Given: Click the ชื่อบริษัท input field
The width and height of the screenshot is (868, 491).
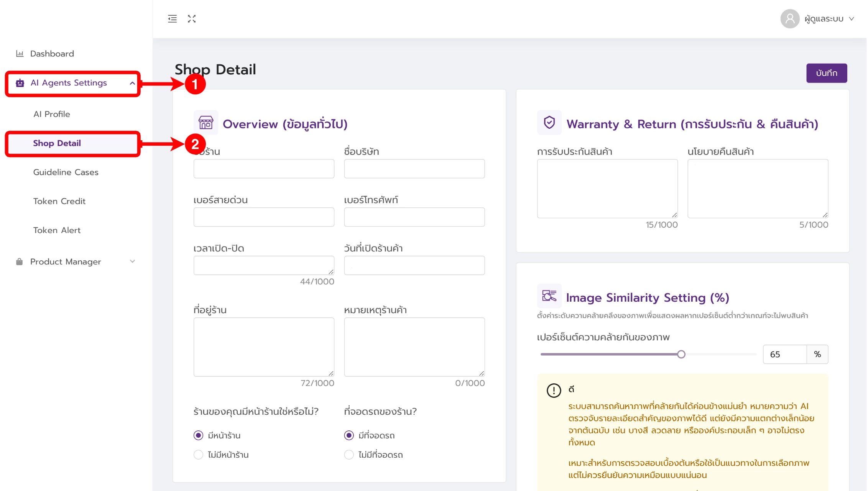Looking at the screenshot, I should coord(414,169).
